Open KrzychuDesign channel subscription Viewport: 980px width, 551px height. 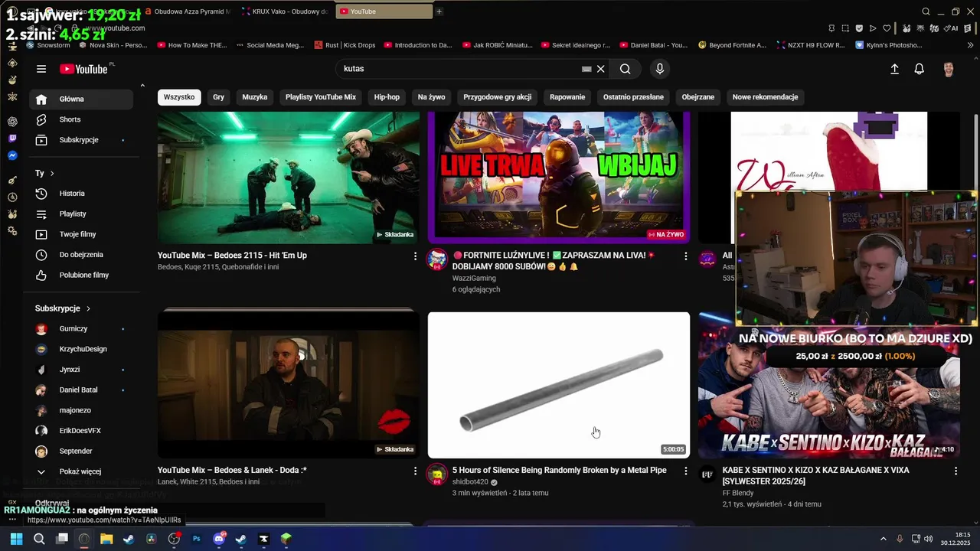tap(80, 349)
